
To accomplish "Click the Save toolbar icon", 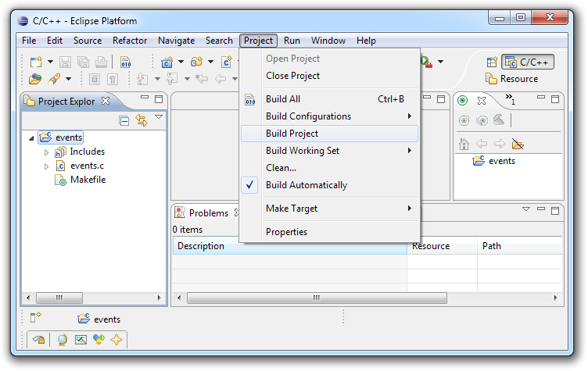I will [x=65, y=62].
